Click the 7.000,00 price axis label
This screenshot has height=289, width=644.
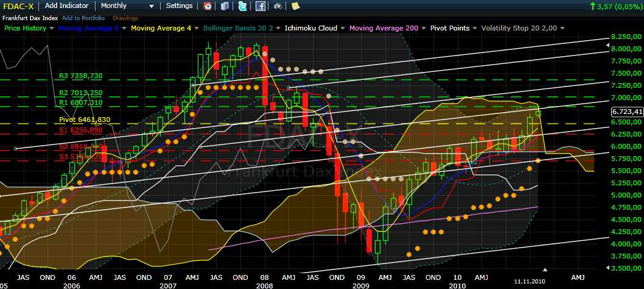click(627, 98)
